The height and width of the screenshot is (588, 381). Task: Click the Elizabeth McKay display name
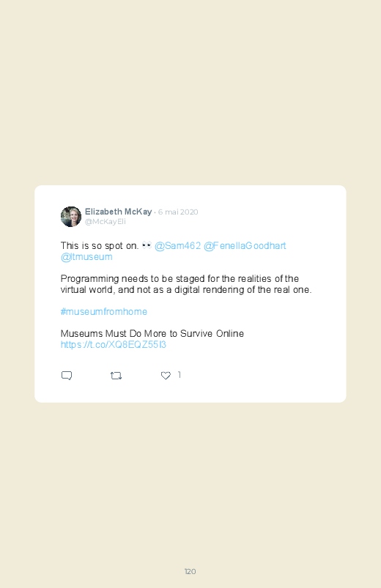pyautogui.click(x=118, y=212)
